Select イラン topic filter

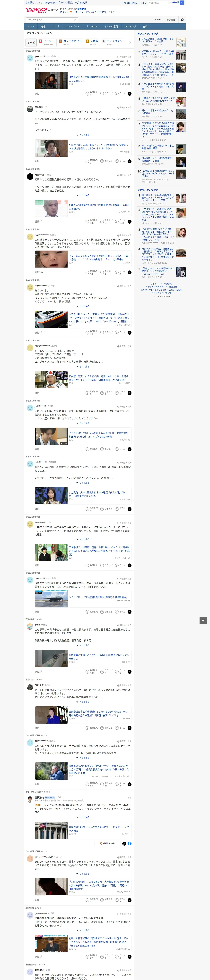pos(47,43)
